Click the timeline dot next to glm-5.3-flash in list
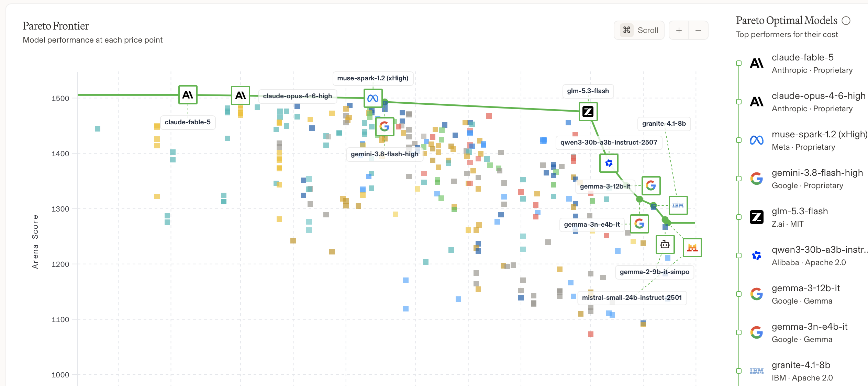Screen dimensions: 868x386 (x=739, y=217)
